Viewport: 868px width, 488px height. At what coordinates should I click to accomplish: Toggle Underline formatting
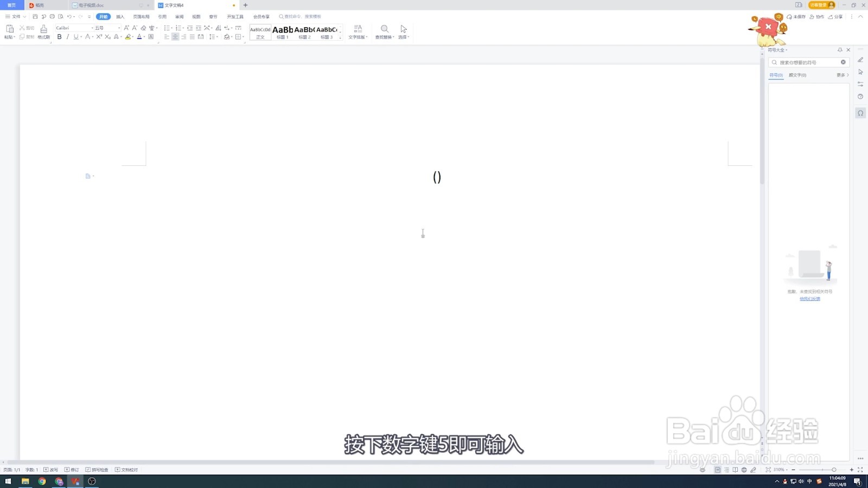coord(75,37)
